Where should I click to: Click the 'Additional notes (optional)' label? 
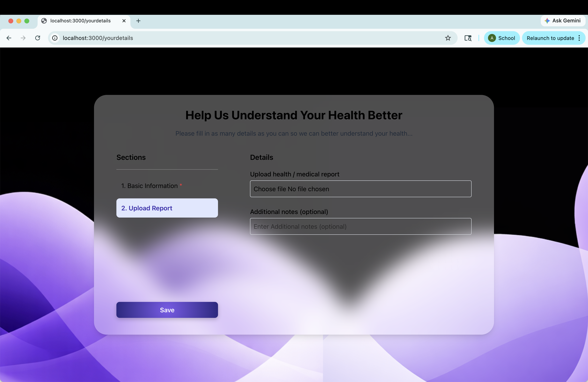[x=289, y=212]
